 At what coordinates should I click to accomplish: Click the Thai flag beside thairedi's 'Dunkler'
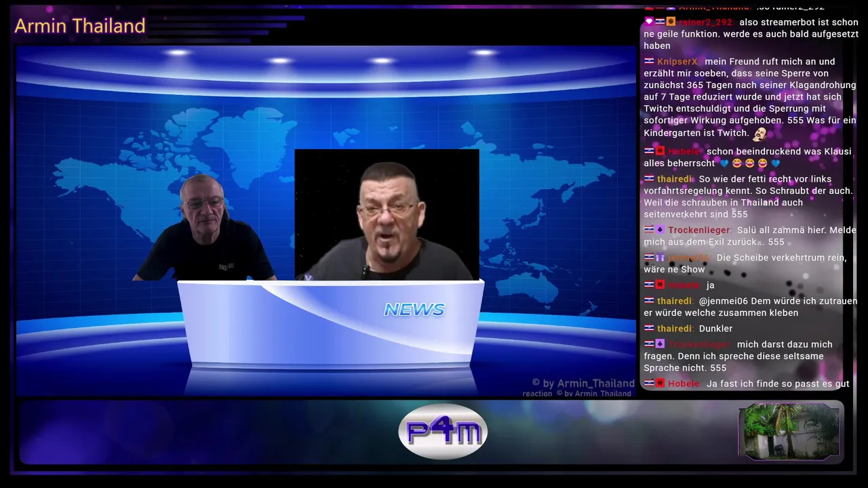click(x=649, y=329)
